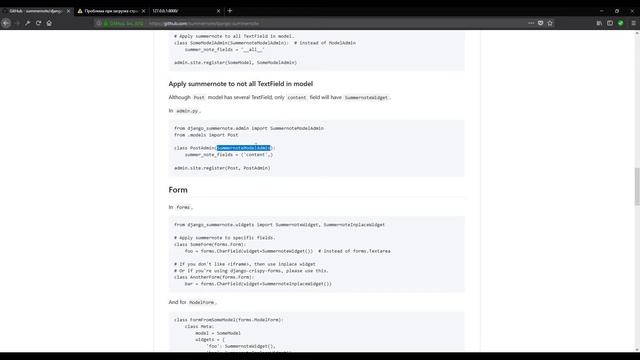The width and height of the screenshot is (640, 360).
Task: Open the Library bookmarks icon
Action: (599, 23)
